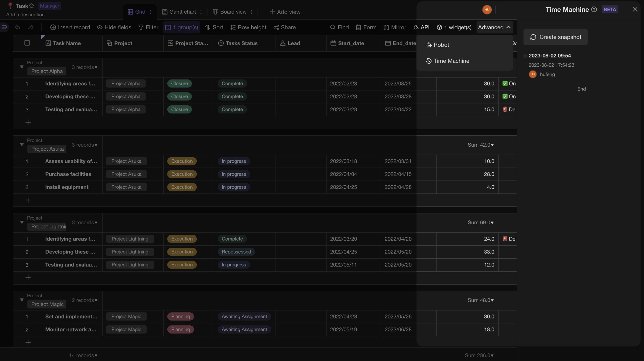Click Add view button

click(285, 12)
